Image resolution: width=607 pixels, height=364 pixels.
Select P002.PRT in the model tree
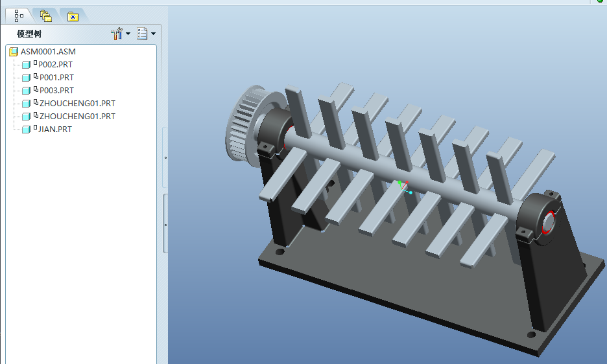pyautogui.click(x=55, y=65)
